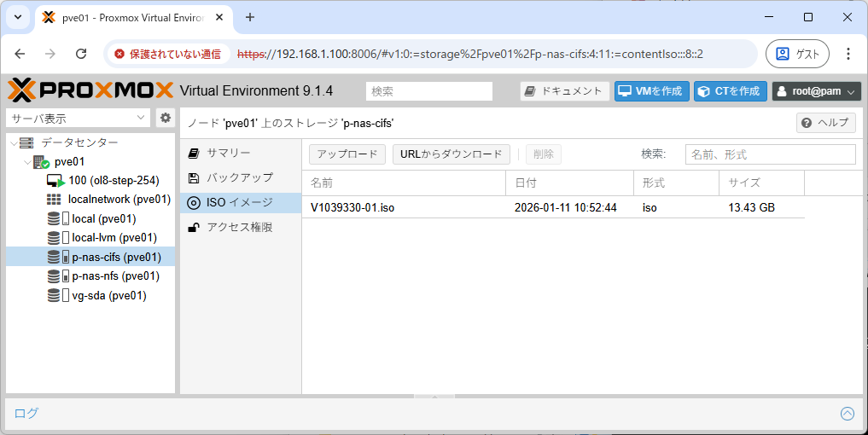Click the ISO イメージ disc icon
Screen dimensions: 868x435
point(194,203)
